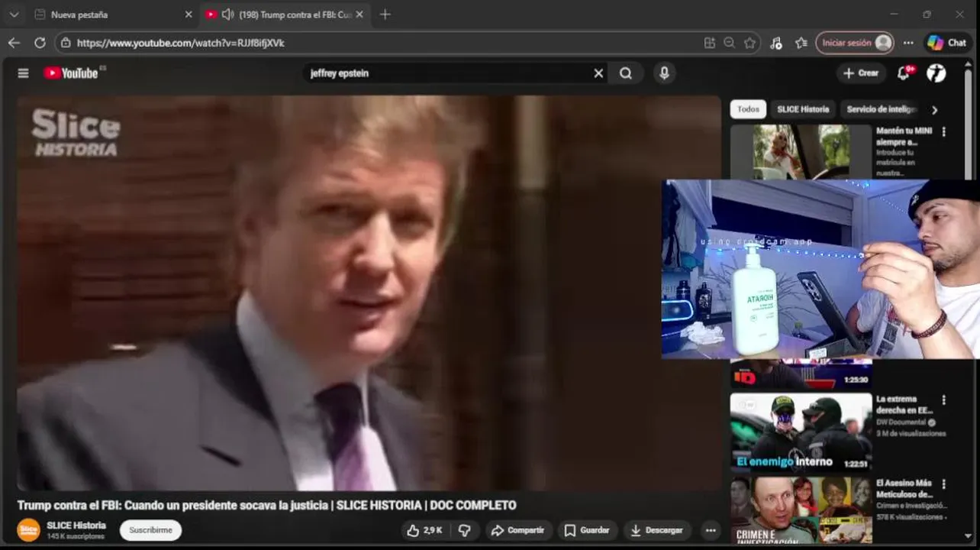Open Mantén tu MINI siempre ad title
This screenshot has height=550, width=980.
(x=904, y=137)
